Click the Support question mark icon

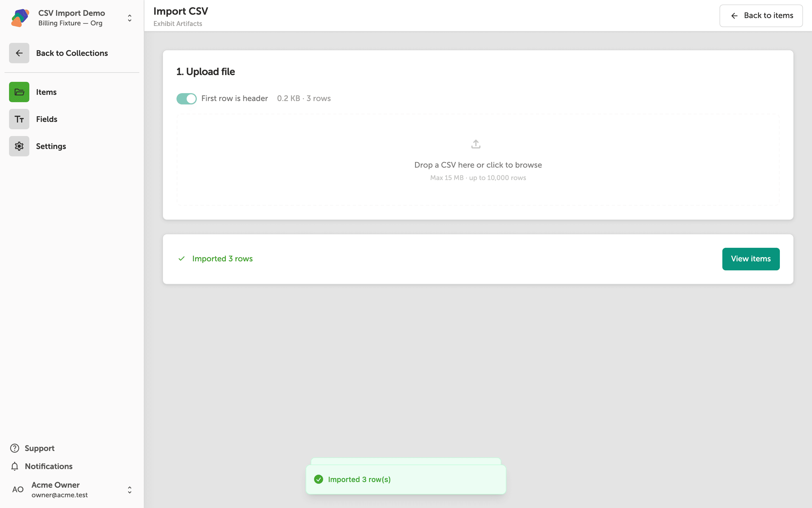14,448
